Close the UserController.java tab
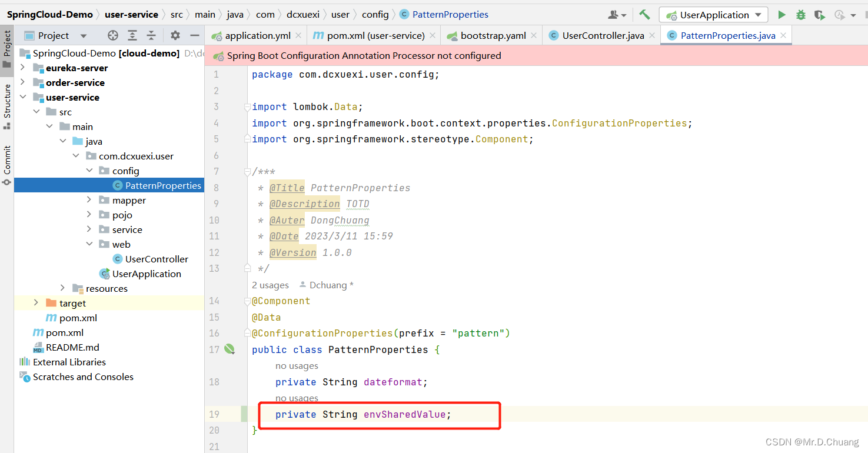This screenshot has width=868, height=453. click(653, 35)
